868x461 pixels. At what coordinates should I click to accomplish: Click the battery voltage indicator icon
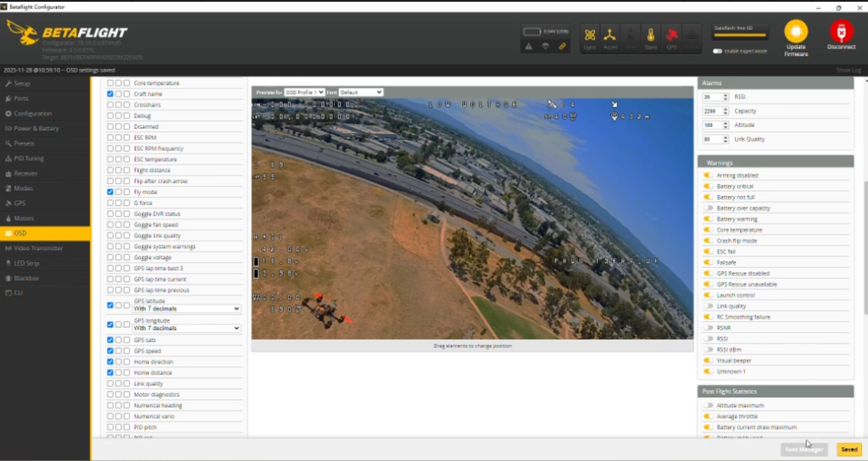532,31
